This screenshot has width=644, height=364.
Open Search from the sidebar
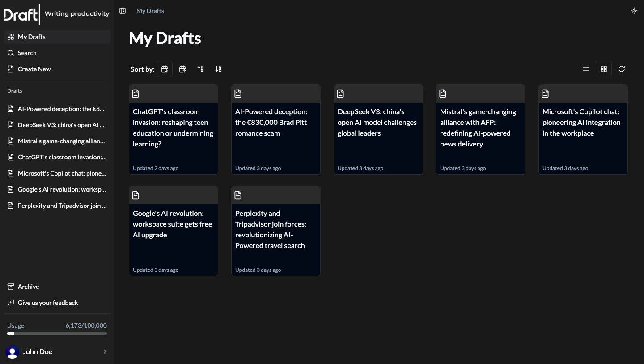click(x=27, y=53)
